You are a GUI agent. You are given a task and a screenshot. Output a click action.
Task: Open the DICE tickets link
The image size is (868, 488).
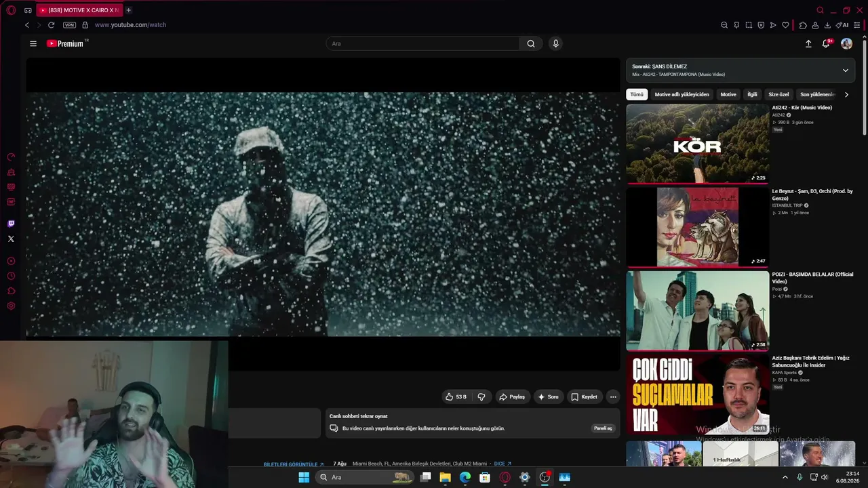tap(502, 464)
